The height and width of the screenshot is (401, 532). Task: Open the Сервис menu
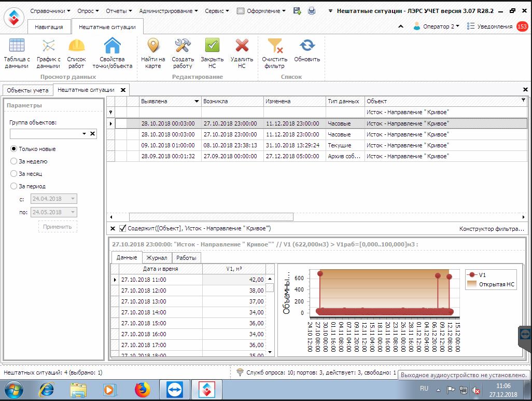[217, 11]
